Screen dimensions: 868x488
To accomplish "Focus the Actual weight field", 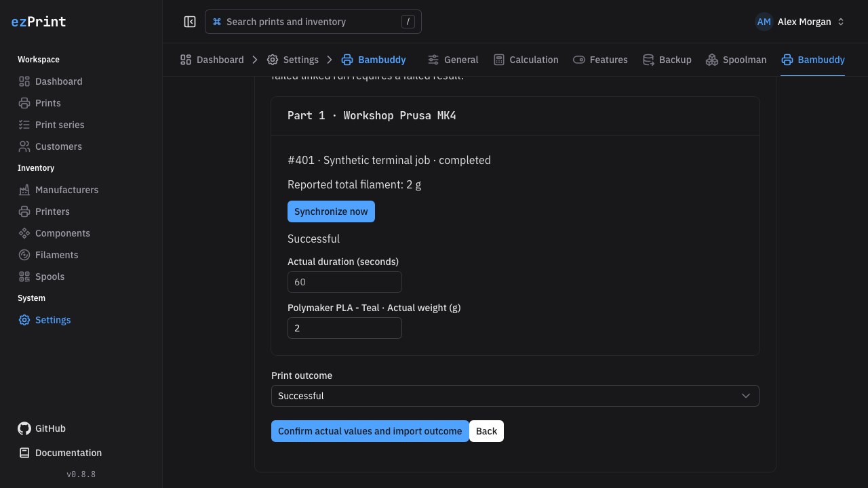I will tap(344, 328).
